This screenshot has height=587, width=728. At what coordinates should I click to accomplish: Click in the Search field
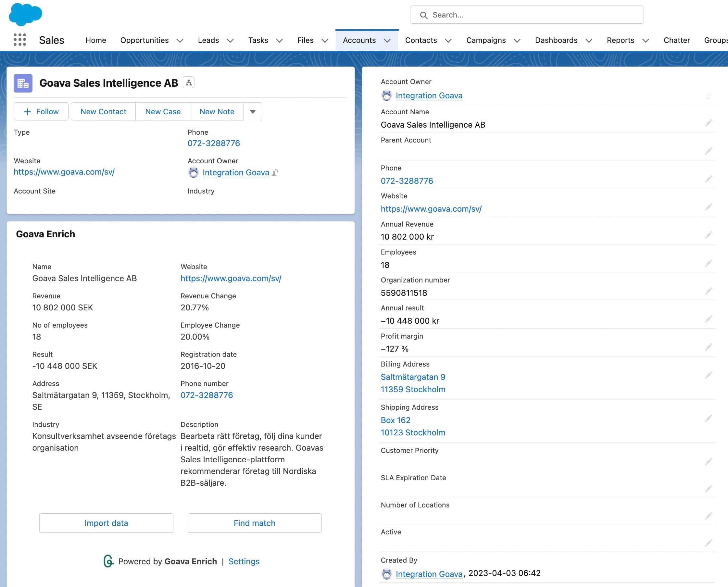527,15
